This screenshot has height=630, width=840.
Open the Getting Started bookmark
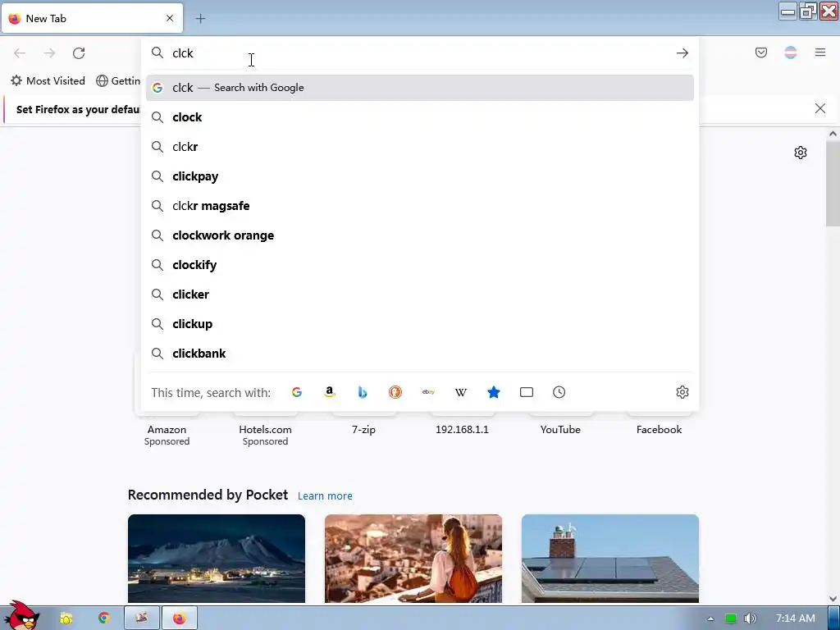point(118,81)
